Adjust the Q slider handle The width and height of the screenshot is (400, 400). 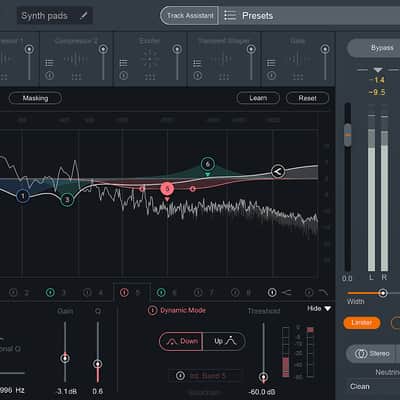98,364
